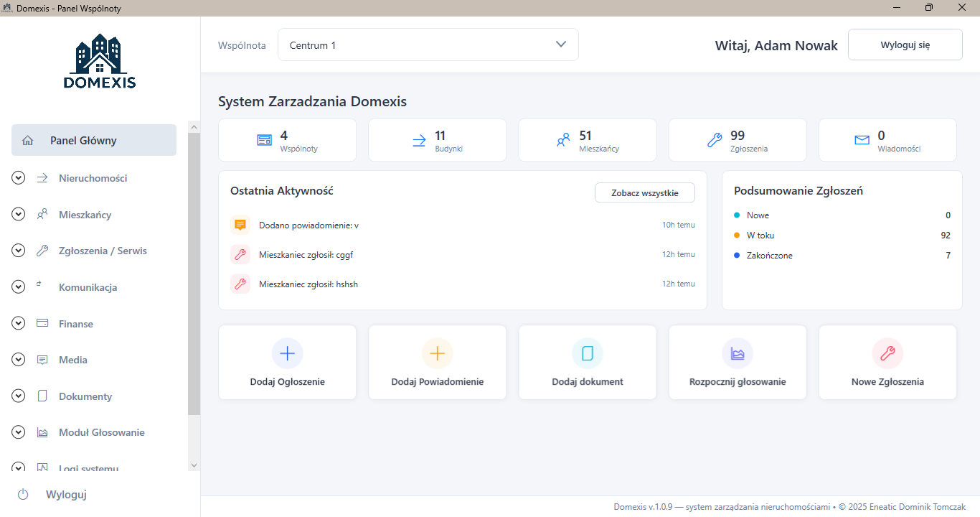Expand the Finanse section chevron
The width and height of the screenshot is (980, 517).
point(19,324)
